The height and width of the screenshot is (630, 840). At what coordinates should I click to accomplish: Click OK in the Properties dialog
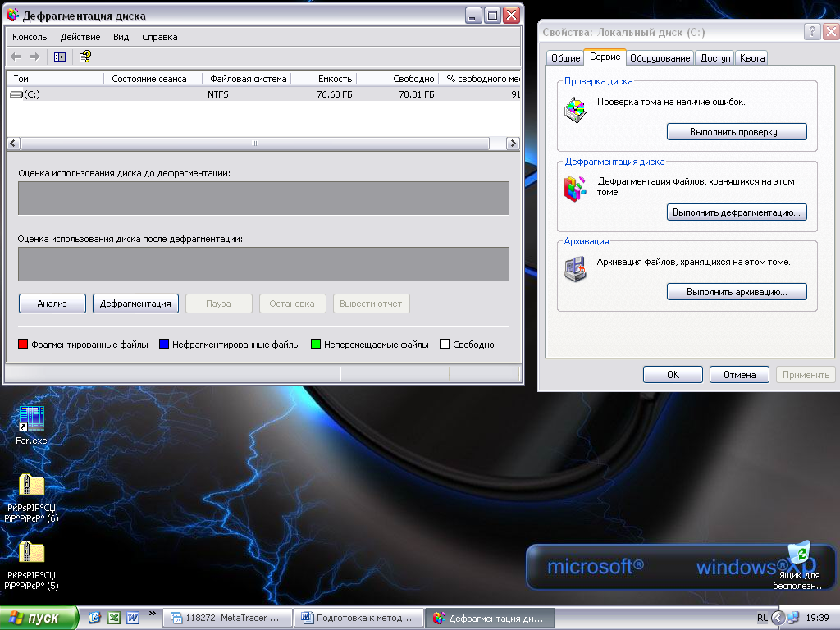(x=673, y=374)
